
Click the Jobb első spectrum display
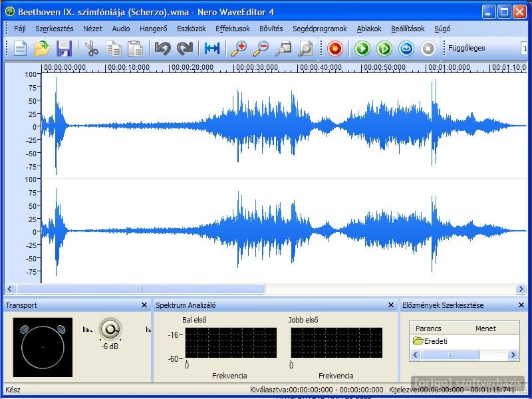336,342
